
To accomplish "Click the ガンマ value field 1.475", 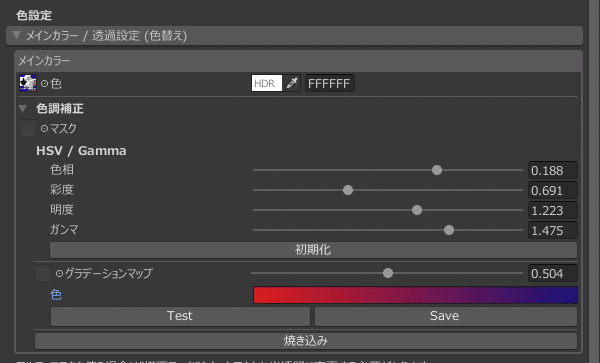I will pyautogui.click(x=553, y=231).
